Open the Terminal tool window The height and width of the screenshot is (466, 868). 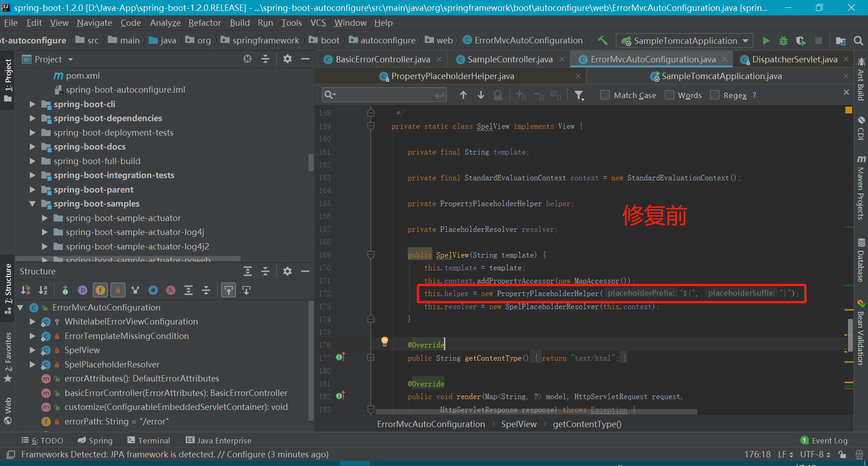[x=149, y=440]
